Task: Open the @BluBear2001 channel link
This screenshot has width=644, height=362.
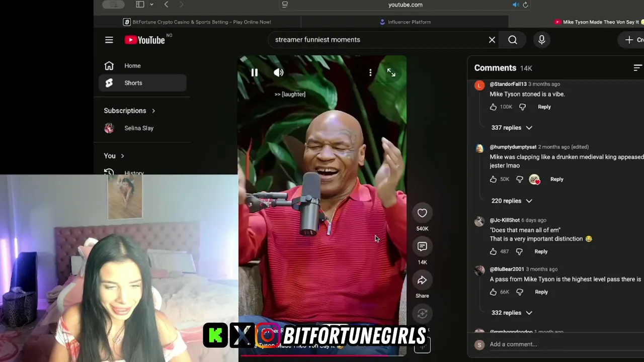Action: 507,269
